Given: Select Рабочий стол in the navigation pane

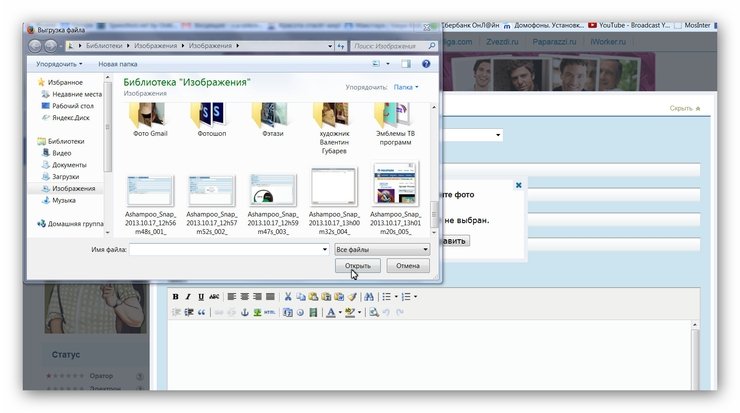Looking at the screenshot, I should (x=75, y=105).
